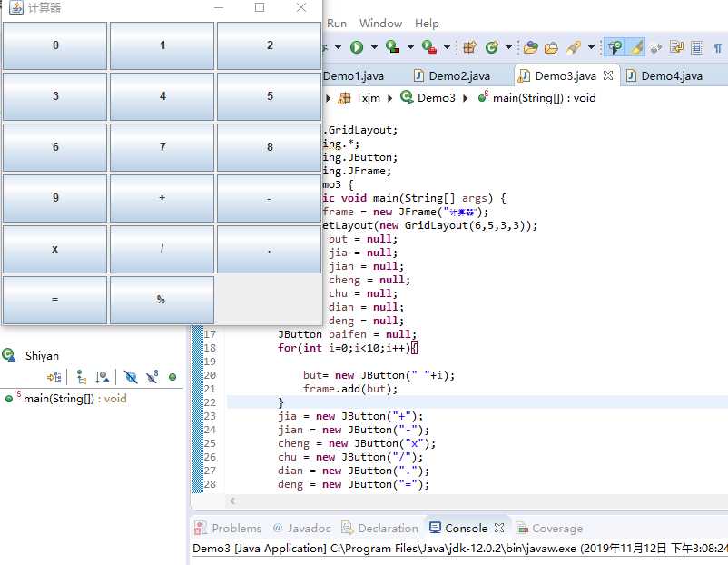This screenshot has height=565, width=728.
Task: Click the calculator plus button
Action: [162, 198]
